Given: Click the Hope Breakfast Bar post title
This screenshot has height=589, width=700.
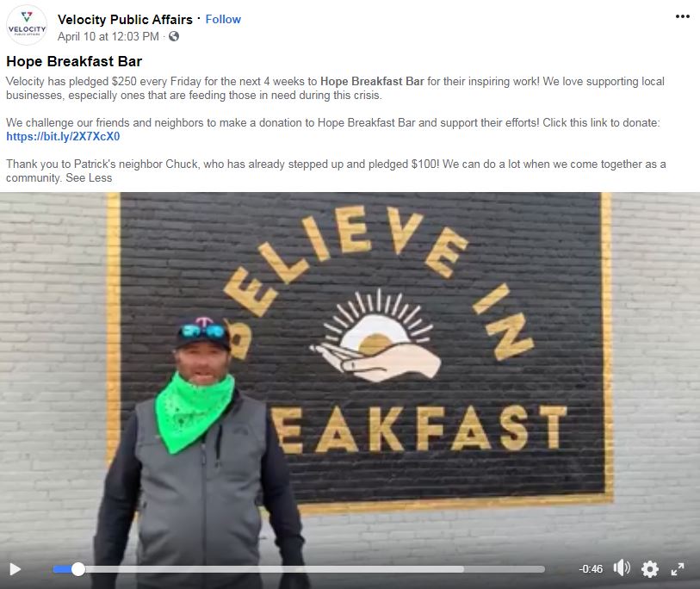Looking at the screenshot, I should click(x=74, y=61).
